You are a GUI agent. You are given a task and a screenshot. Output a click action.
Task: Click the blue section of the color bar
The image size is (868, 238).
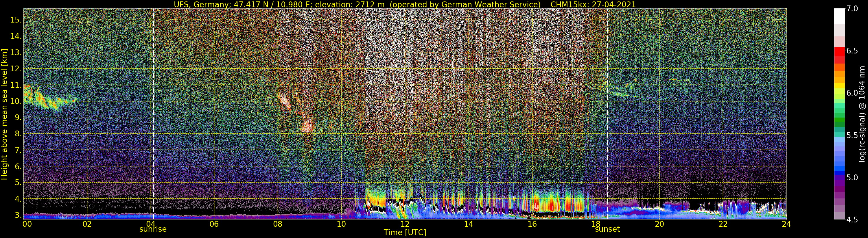[839, 168]
